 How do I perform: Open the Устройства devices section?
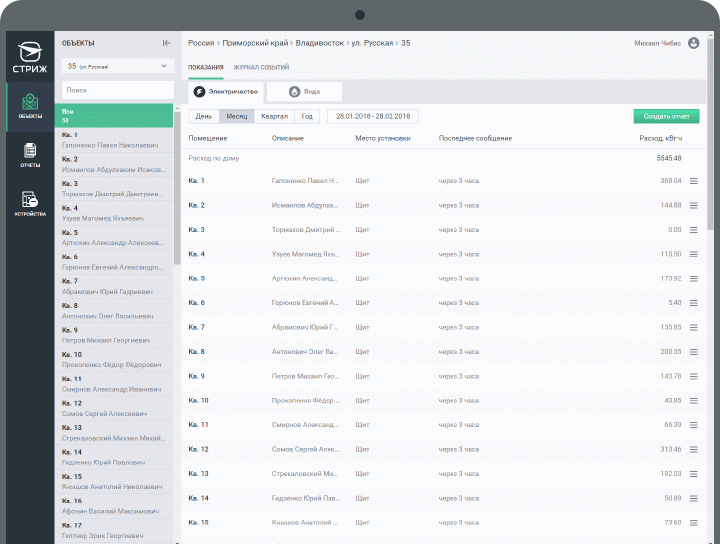pos(30,203)
